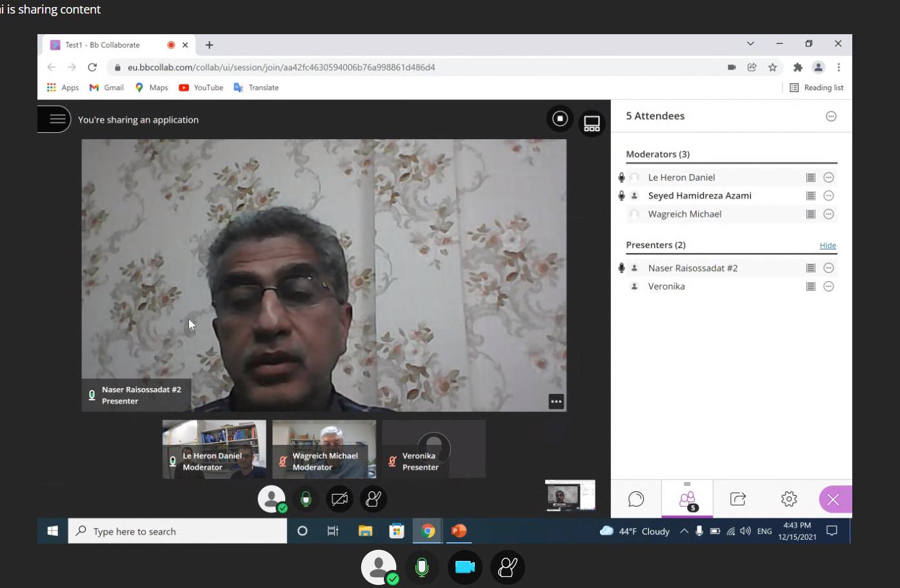Hide the Presenters list
The width and height of the screenshot is (900, 588).
click(827, 246)
